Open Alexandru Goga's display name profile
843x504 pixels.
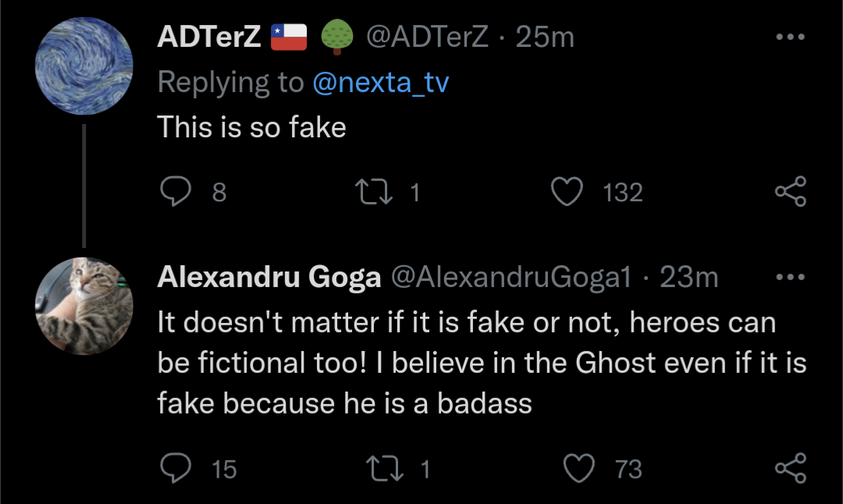(x=269, y=277)
